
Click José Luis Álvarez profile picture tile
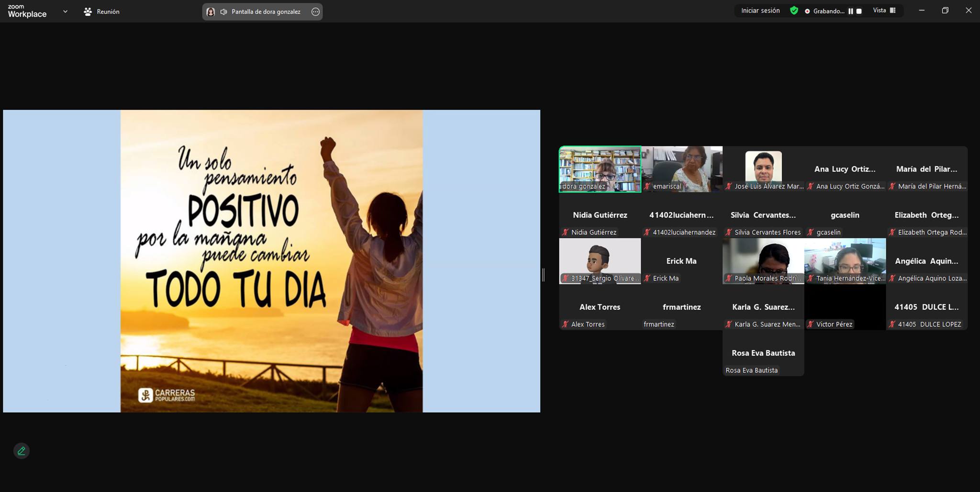(763, 167)
